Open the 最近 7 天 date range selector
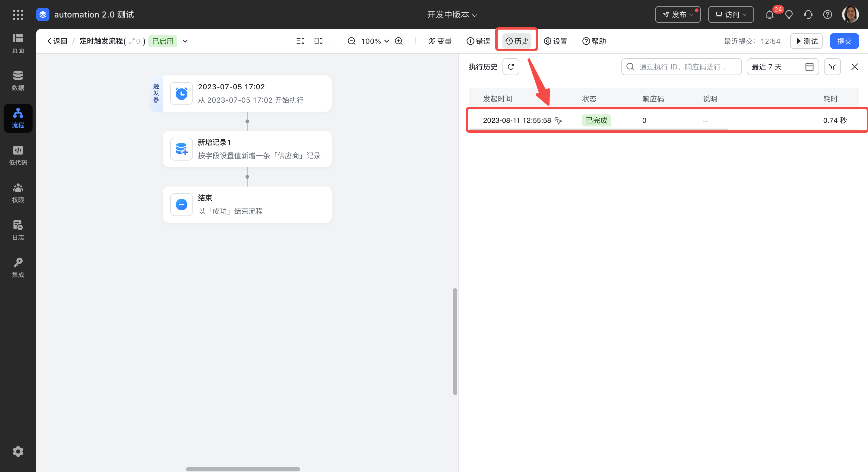This screenshot has width=868, height=472. tap(782, 67)
